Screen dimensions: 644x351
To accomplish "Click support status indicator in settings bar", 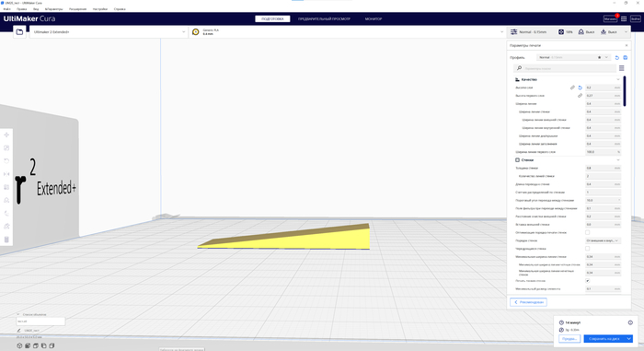I will pyautogui.click(x=587, y=31).
